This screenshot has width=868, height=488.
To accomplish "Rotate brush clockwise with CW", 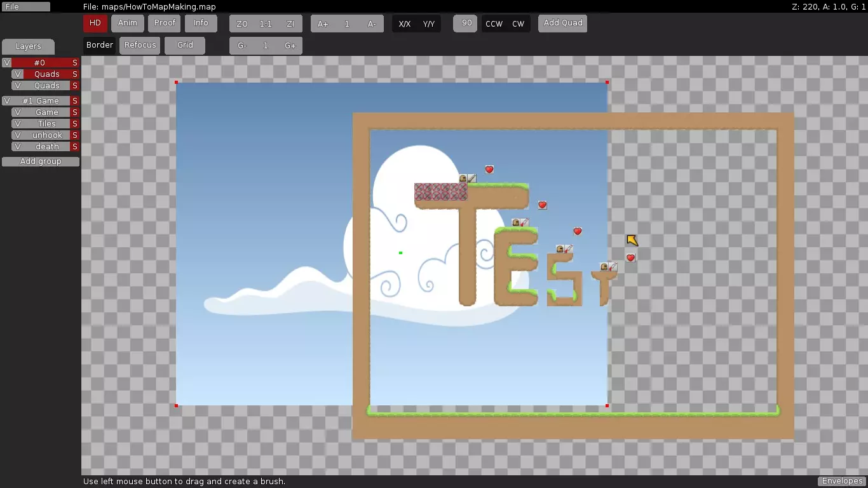I will (519, 24).
